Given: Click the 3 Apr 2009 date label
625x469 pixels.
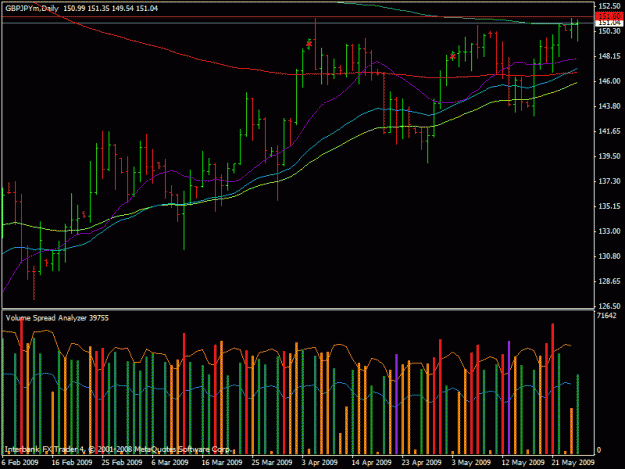Looking at the screenshot, I should point(320,462).
